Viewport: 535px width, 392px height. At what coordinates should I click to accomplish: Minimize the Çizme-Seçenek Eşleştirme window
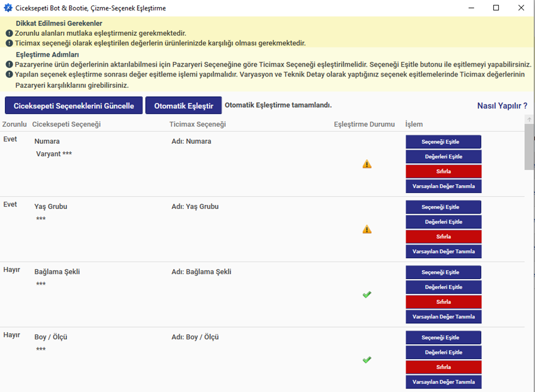point(471,8)
